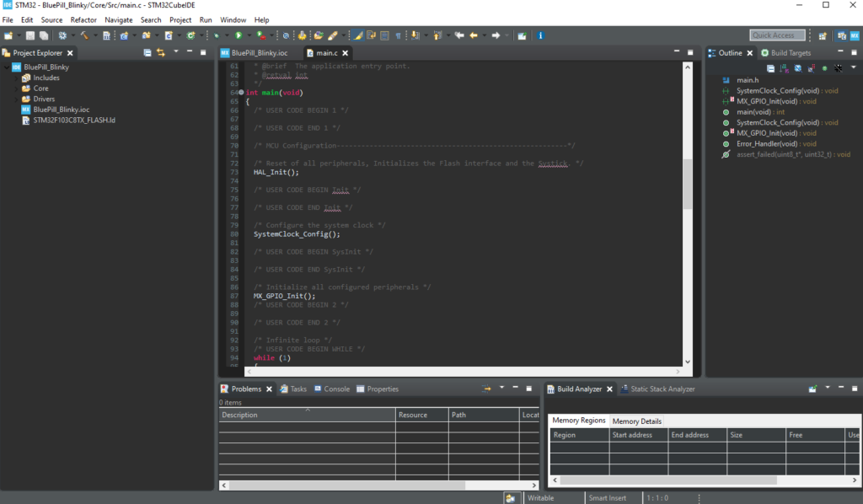Toggle alphabetical sort in Outline
Screen dimensions: 863x504
point(785,69)
